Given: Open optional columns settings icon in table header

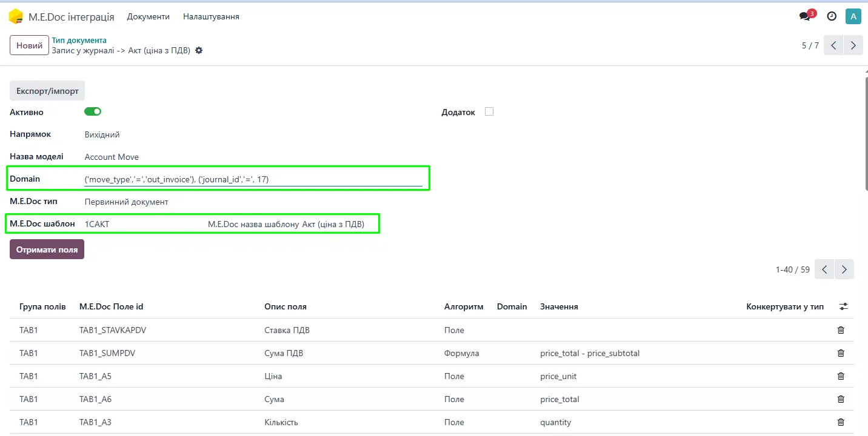Looking at the screenshot, I should (x=843, y=307).
